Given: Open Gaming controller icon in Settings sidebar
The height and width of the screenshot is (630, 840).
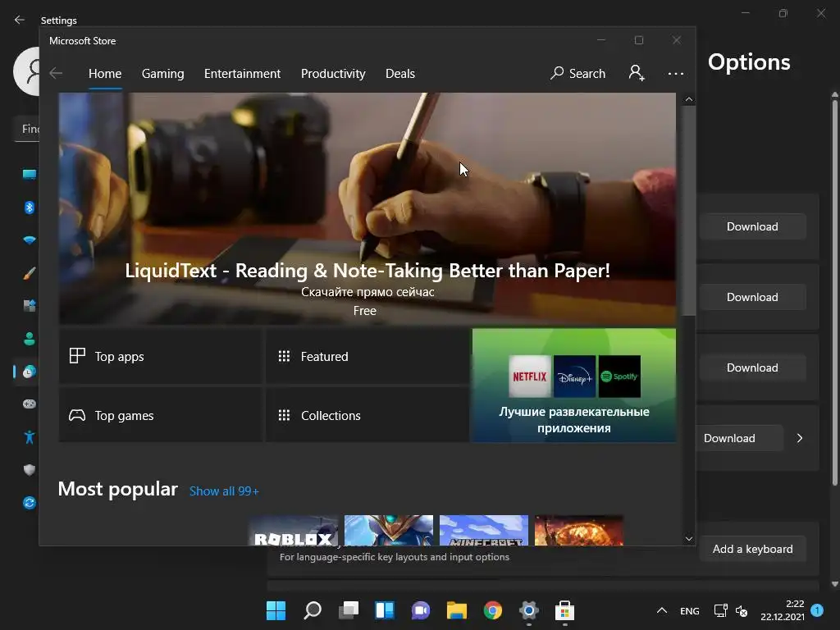Looking at the screenshot, I should pos(30,404).
